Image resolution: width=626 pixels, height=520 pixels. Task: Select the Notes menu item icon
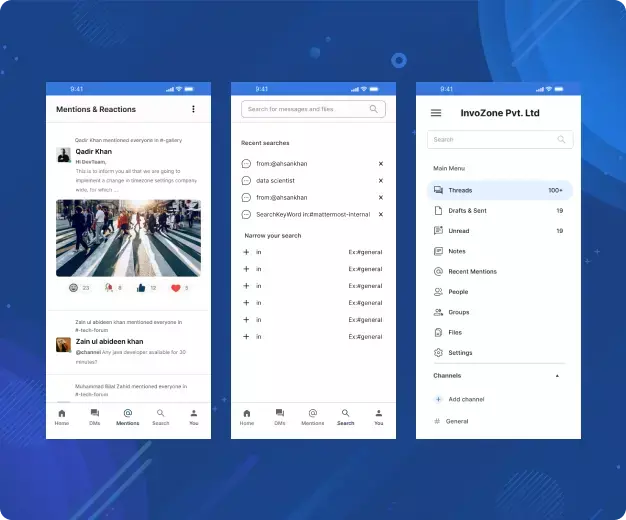438,251
